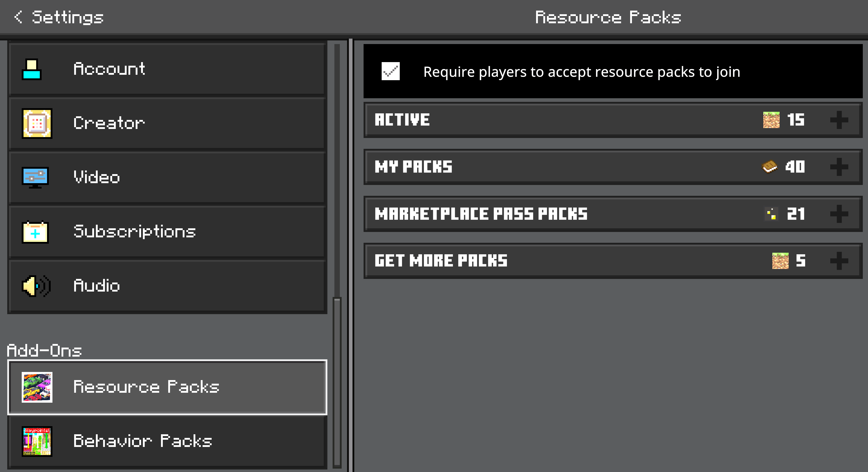
Task: Click the Subscriptions calendar icon
Action: click(x=35, y=232)
